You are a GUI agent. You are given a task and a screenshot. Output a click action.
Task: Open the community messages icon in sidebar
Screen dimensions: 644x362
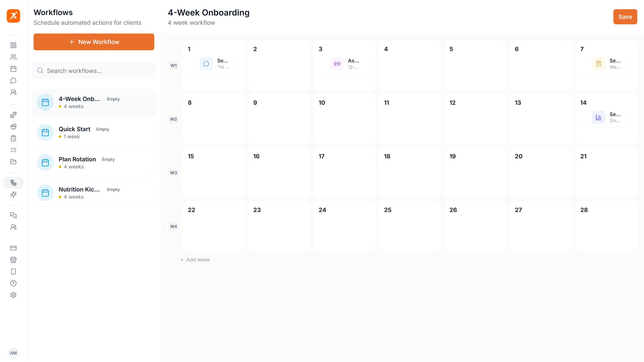coord(13,215)
